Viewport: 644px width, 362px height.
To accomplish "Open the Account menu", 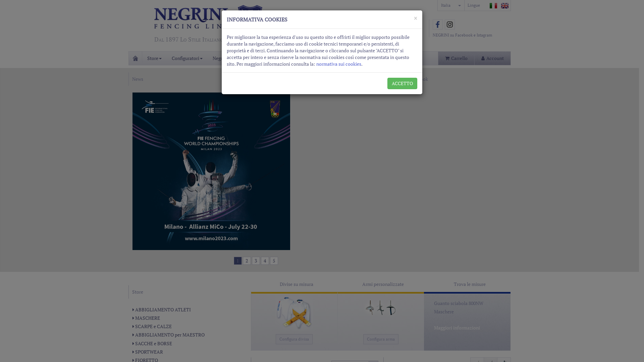I will [492, 58].
